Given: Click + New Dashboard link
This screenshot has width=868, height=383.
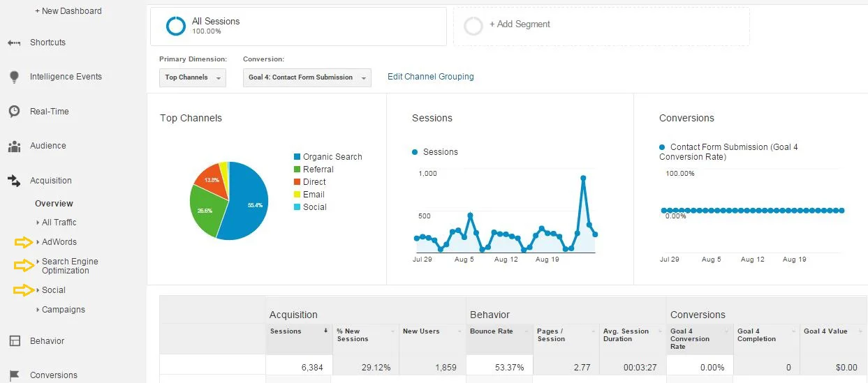Looking at the screenshot, I should coord(68,11).
